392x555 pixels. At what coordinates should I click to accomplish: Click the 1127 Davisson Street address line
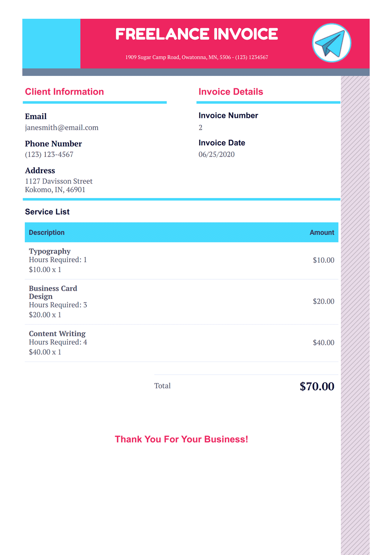[59, 181]
